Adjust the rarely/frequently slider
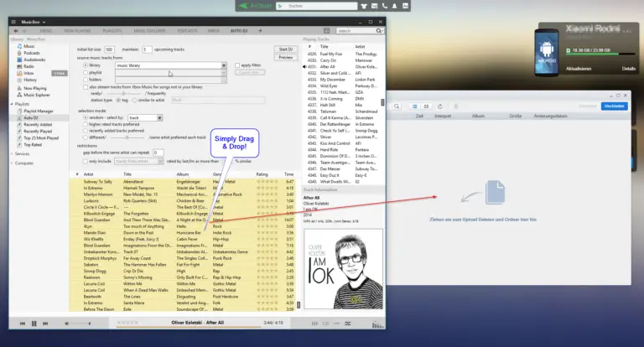 pos(123,94)
